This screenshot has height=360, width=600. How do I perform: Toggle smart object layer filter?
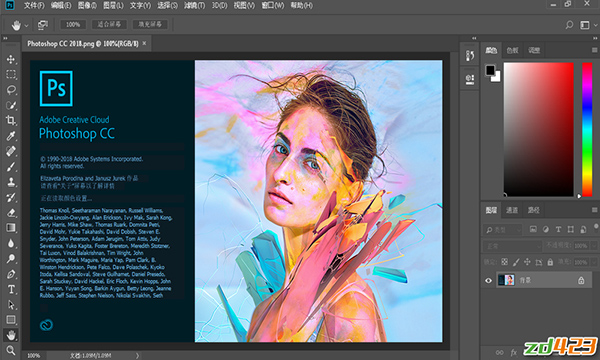tap(583, 229)
